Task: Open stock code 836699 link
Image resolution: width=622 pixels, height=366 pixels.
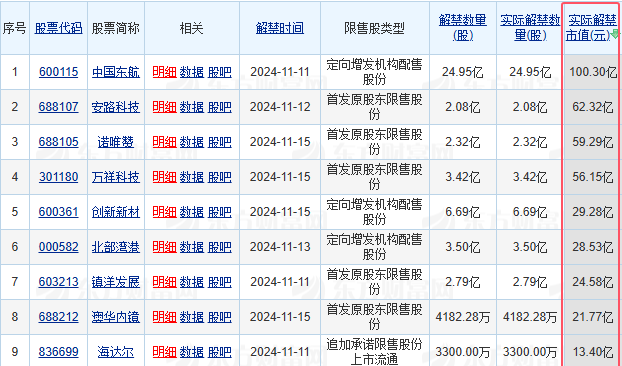Action: [x=59, y=352]
